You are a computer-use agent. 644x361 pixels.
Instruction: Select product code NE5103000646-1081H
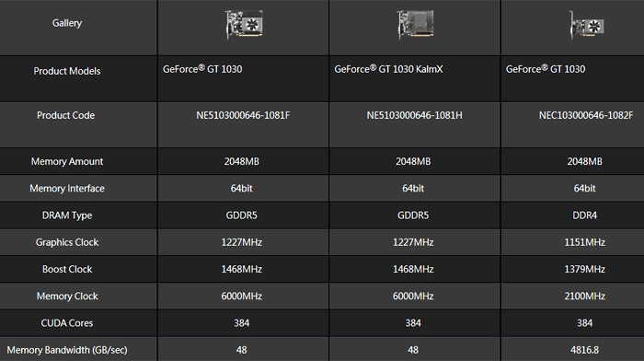tap(414, 115)
